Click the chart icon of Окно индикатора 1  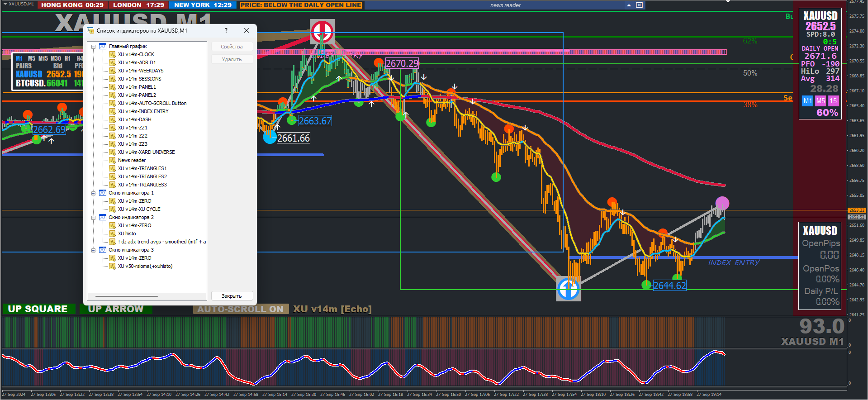[x=103, y=193]
